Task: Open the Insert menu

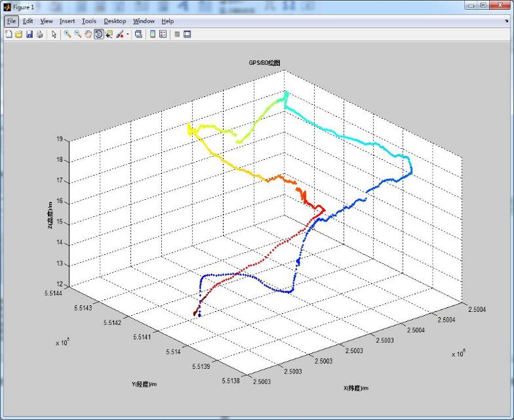Action: 67,21
